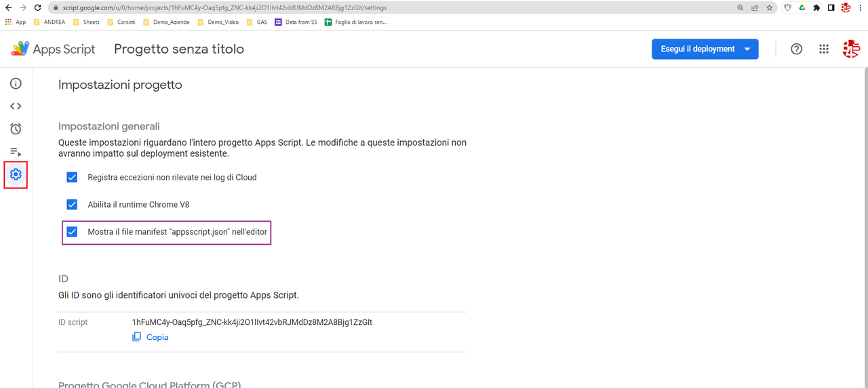Viewport: 868px width, 388px height.
Task: Click the script ID value 1hFuMC4y-Oaq5pfg...
Action: 252,322
